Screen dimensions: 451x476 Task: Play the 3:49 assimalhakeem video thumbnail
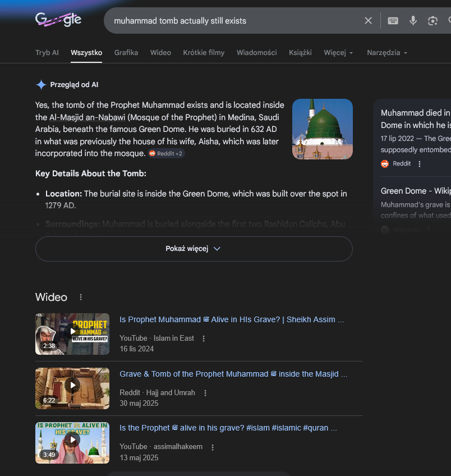click(x=72, y=443)
